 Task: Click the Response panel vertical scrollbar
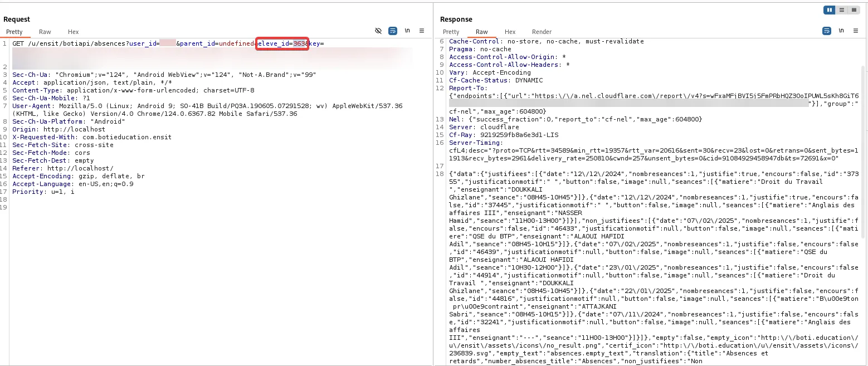[x=864, y=150]
